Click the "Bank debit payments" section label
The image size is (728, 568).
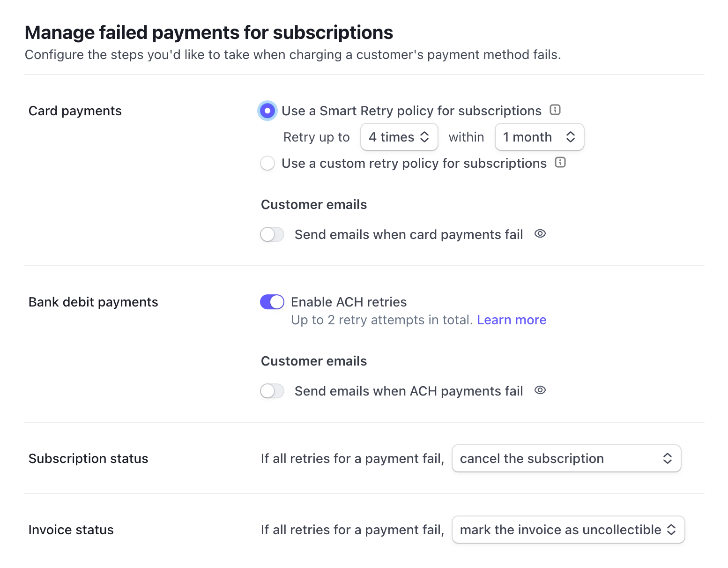click(x=93, y=302)
